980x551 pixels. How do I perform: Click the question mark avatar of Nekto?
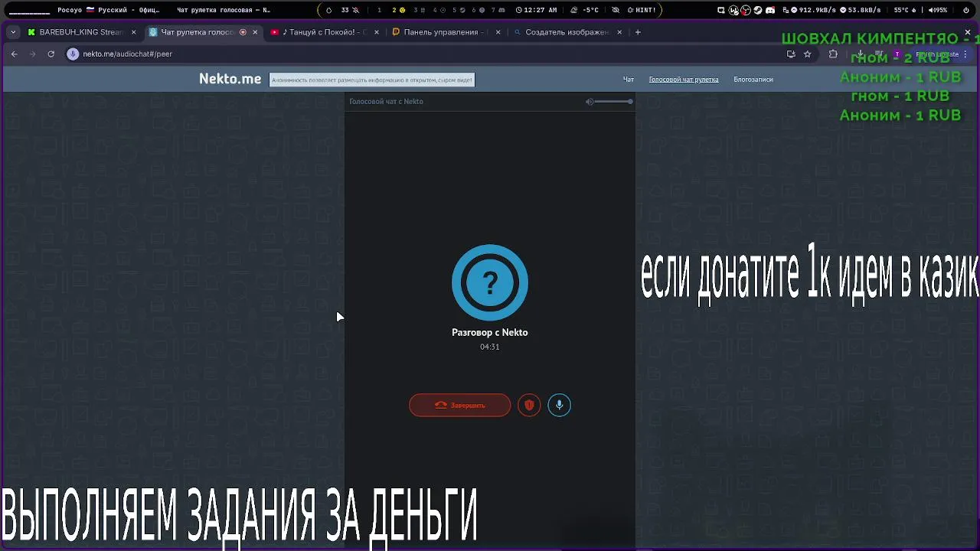pos(490,282)
